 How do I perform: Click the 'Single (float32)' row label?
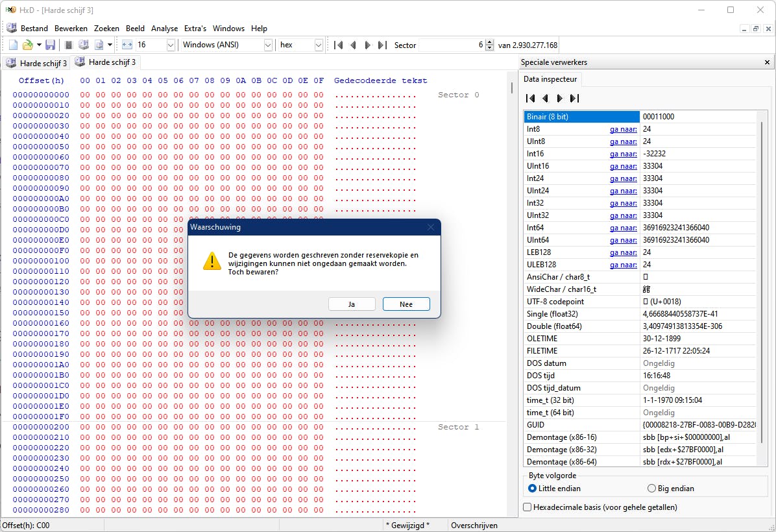(x=552, y=314)
